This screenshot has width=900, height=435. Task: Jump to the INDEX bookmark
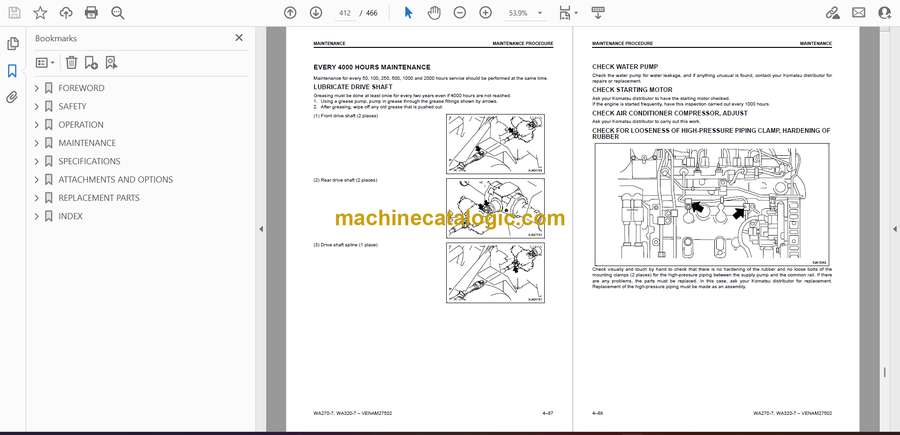70,216
